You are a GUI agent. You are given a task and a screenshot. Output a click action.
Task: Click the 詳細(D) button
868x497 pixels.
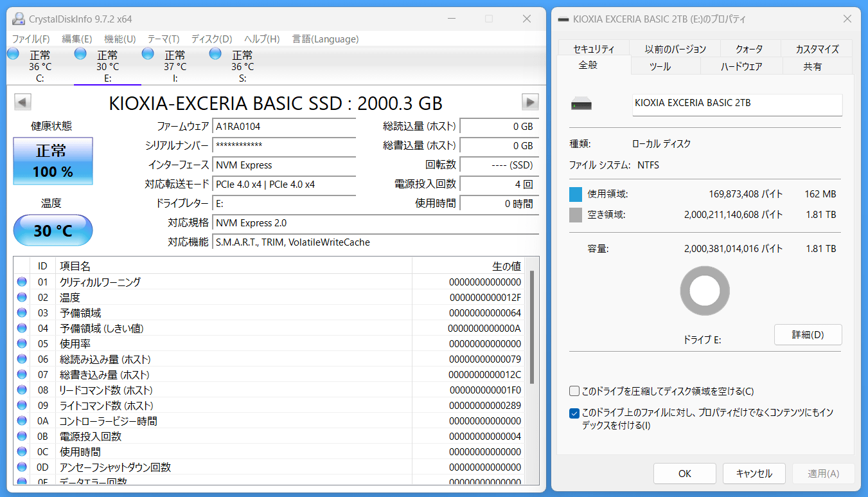pos(808,334)
